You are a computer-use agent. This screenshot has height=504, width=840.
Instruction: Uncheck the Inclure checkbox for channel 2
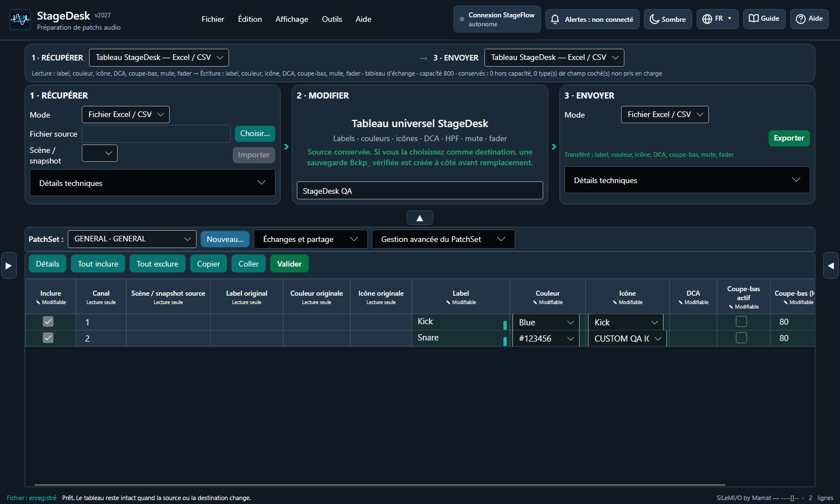pyautogui.click(x=48, y=338)
